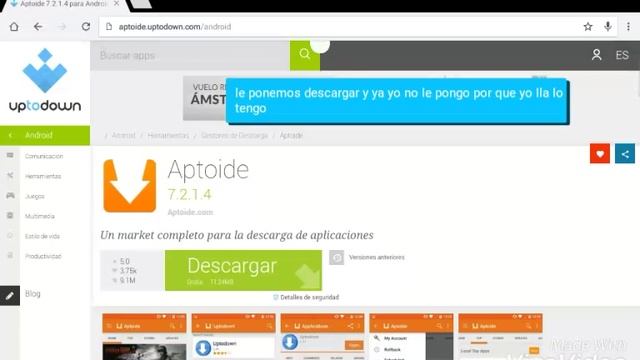Bookmark page with the star icon
Screen dimensions: 640x360
[588, 27]
